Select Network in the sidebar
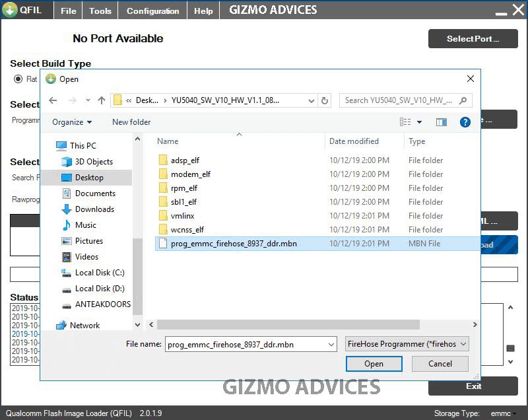 pos(84,326)
